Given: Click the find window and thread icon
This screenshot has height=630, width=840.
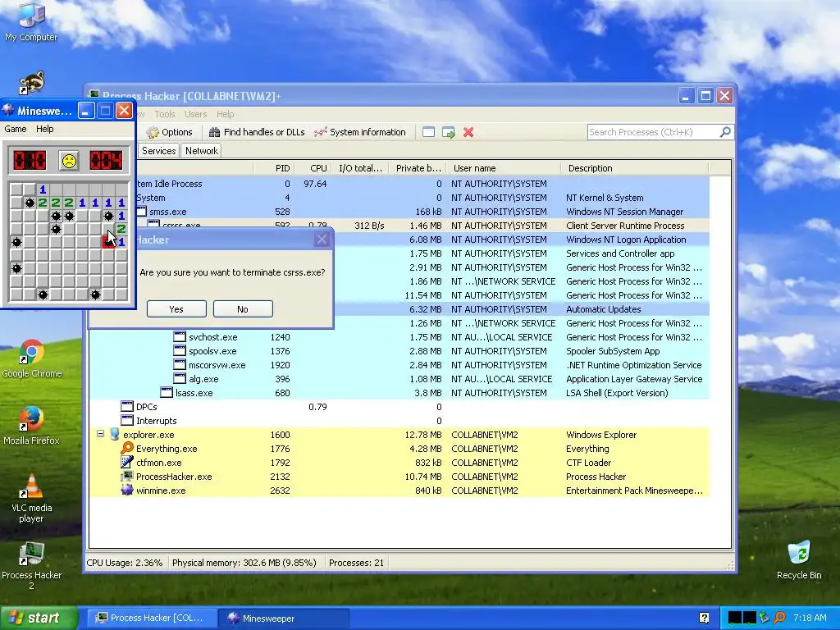Looking at the screenshot, I should (449, 132).
